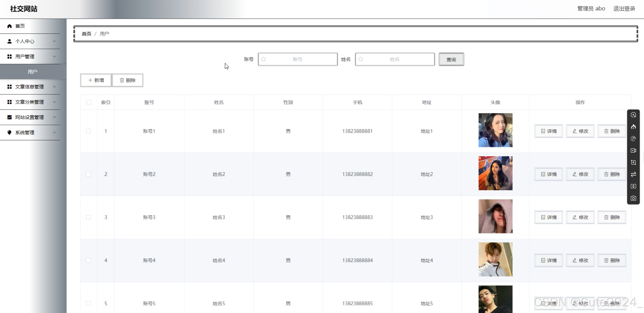The image size is (644, 313).
Task: Check the checkbox for row 账号1
Action: click(88, 131)
